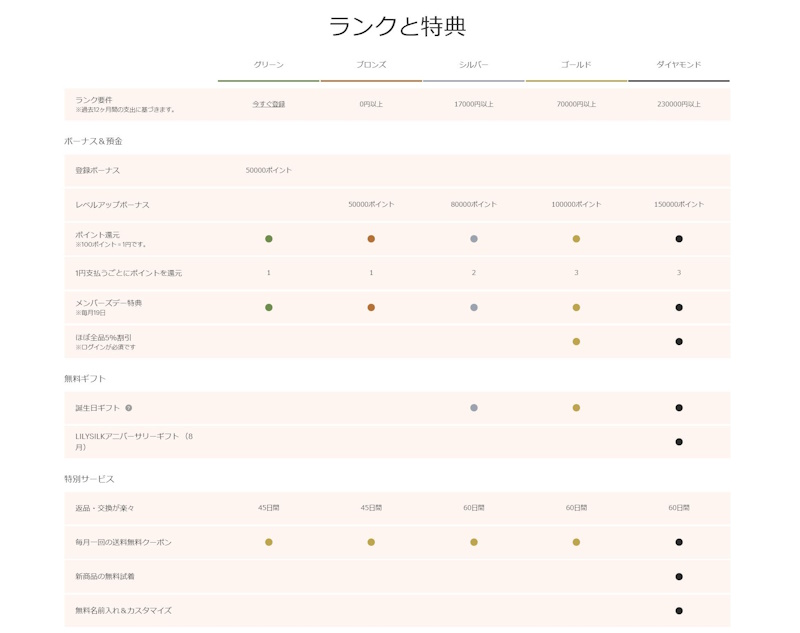Open the シルバー rank column header
Image resolution: width=800 pixels, height=633 pixels.
[474, 65]
